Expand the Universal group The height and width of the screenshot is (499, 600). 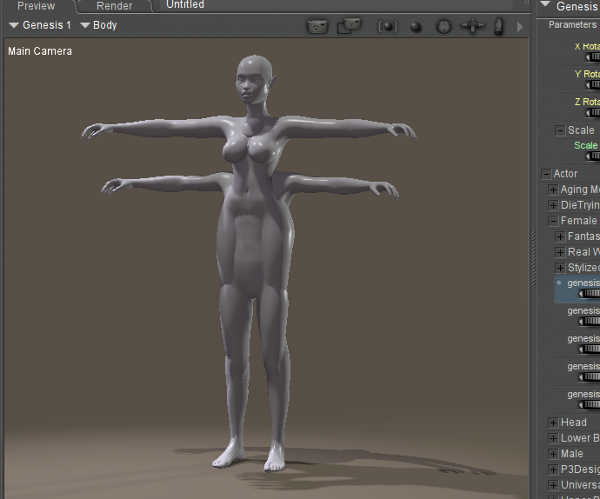coord(553,486)
